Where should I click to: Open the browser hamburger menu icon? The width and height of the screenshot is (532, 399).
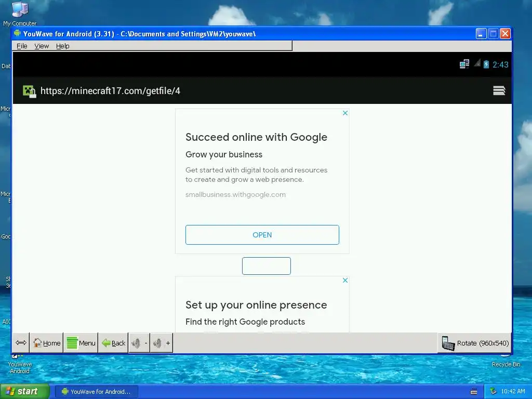tap(499, 90)
